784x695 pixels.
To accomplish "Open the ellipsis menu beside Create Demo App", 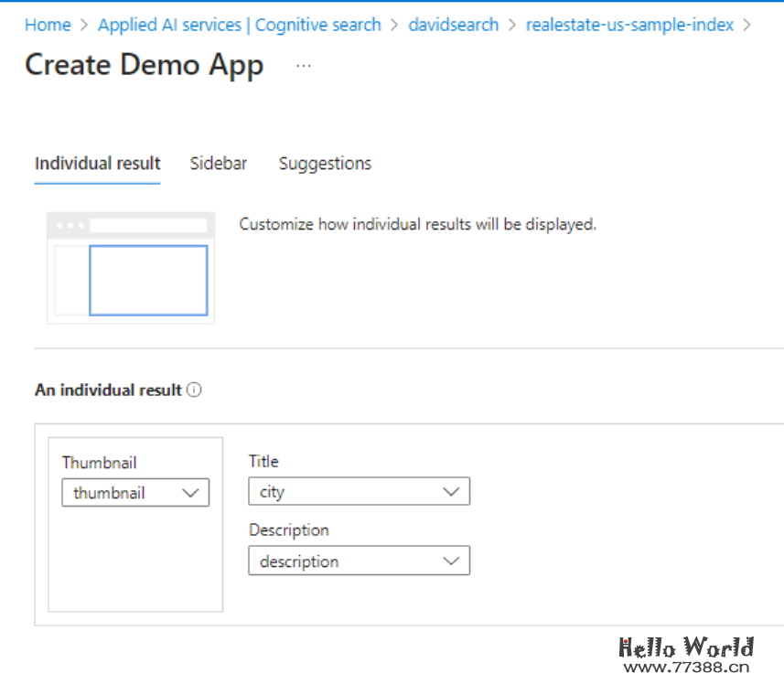I will [304, 66].
